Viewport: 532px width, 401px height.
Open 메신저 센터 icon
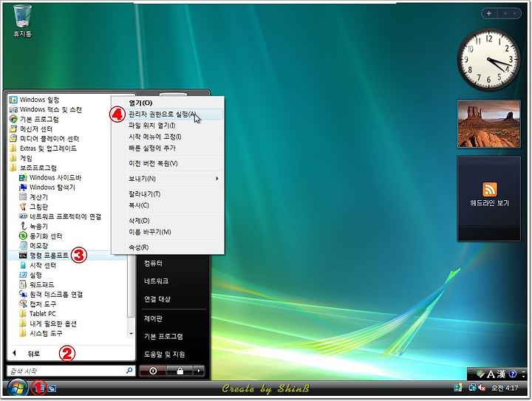coord(13,128)
